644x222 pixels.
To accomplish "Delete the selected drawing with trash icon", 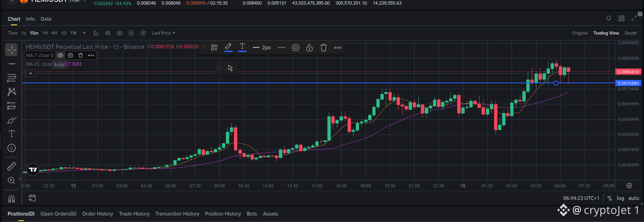I will [324, 47].
